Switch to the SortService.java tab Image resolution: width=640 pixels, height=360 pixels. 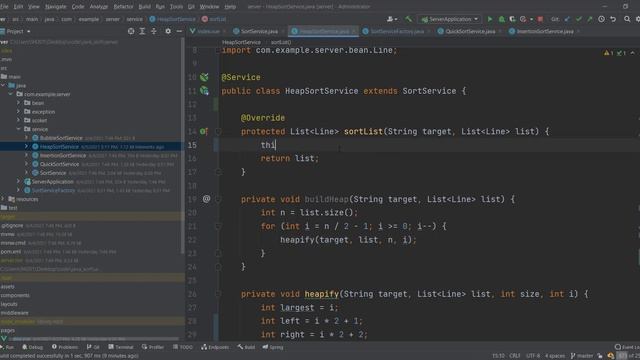[256, 31]
